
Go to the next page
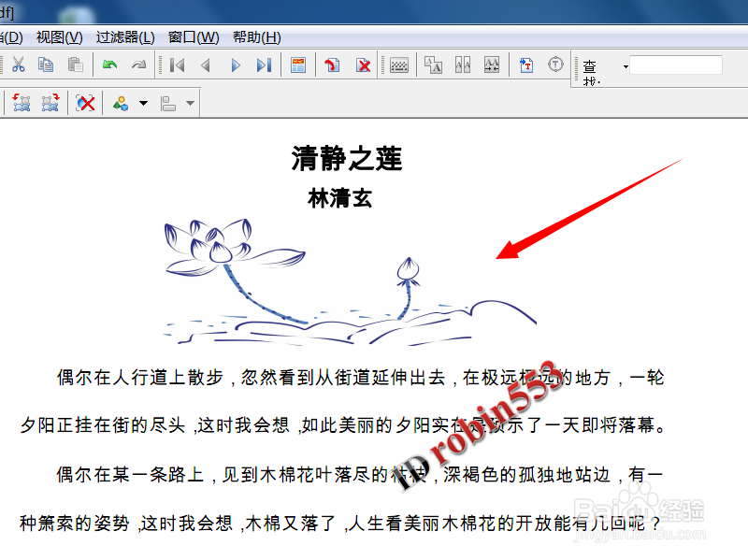pos(236,65)
